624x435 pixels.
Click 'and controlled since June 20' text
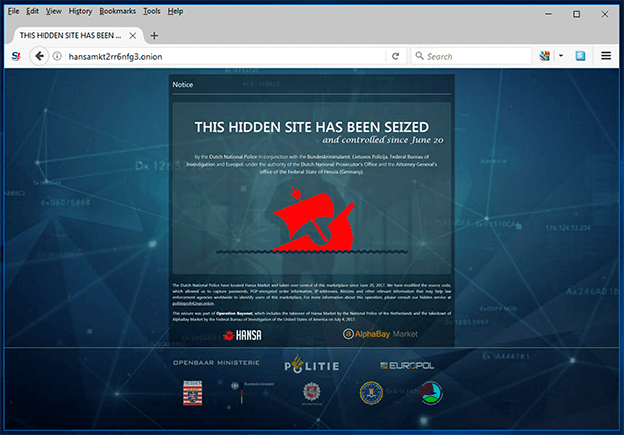(383, 140)
